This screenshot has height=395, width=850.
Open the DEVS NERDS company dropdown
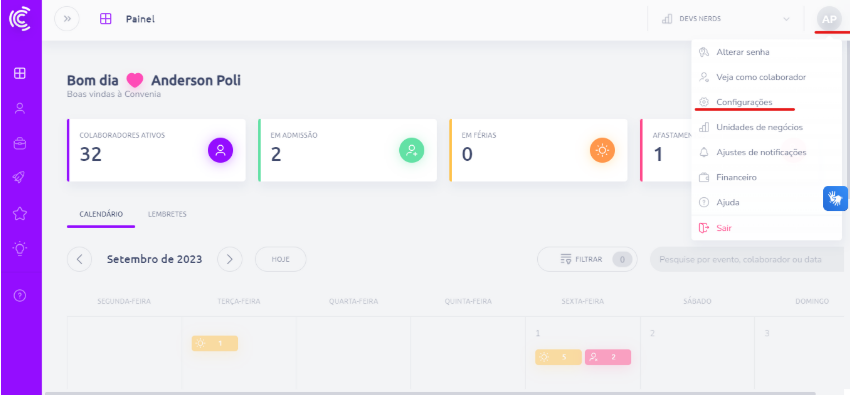pyautogui.click(x=726, y=19)
